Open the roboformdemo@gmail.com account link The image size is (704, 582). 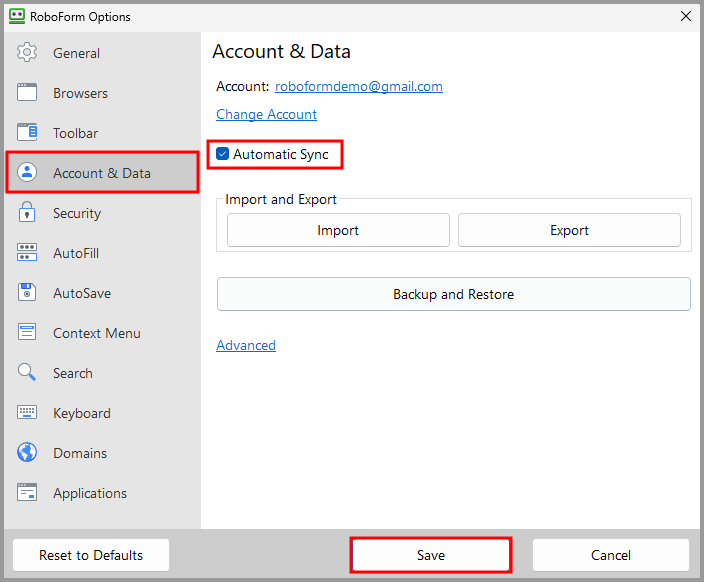(x=359, y=86)
